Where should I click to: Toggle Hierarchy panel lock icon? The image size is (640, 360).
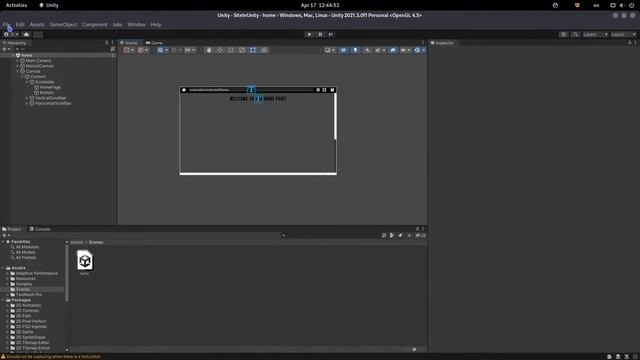[107, 43]
